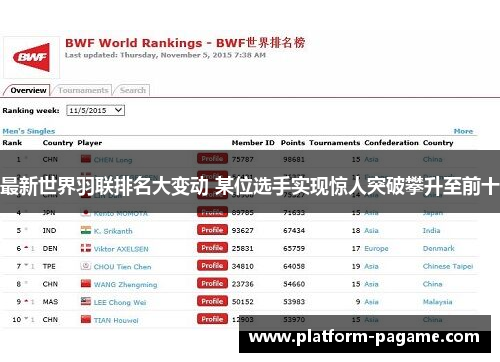Open Asia confederation link in CHOU Tien Chen row
The width and height of the screenshot is (500, 362).
click(x=371, y=266)
